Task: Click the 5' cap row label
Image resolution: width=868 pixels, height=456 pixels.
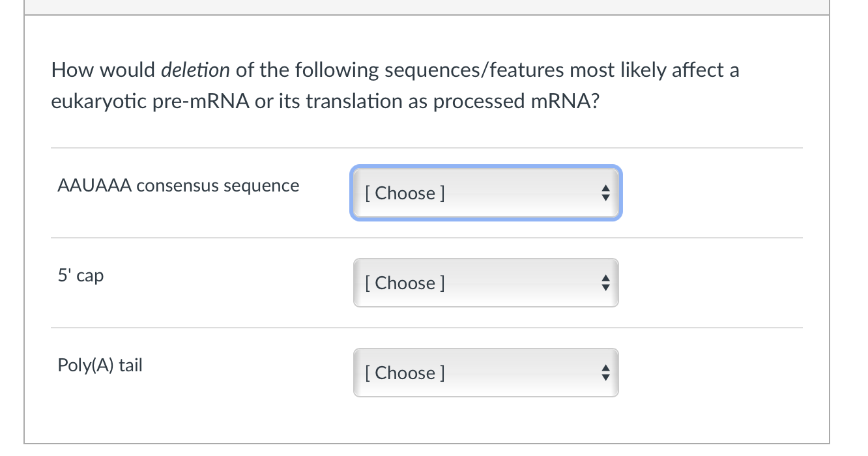Action: click(80, 275)
